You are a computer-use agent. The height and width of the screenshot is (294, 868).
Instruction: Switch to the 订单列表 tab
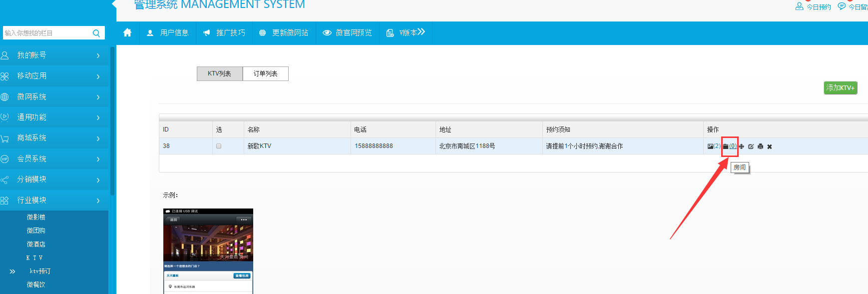click(265, 73)
